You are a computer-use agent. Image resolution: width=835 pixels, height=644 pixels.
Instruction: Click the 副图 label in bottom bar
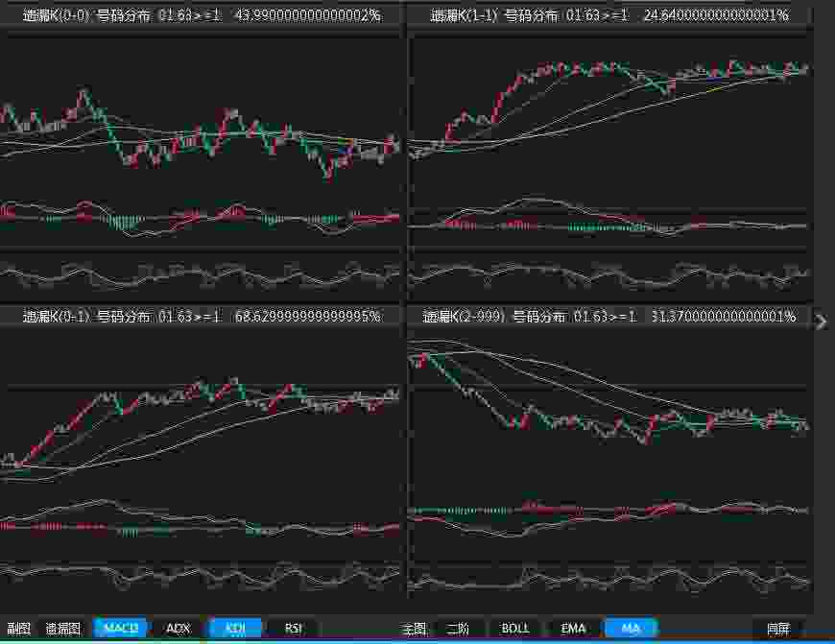click(19, 629)
